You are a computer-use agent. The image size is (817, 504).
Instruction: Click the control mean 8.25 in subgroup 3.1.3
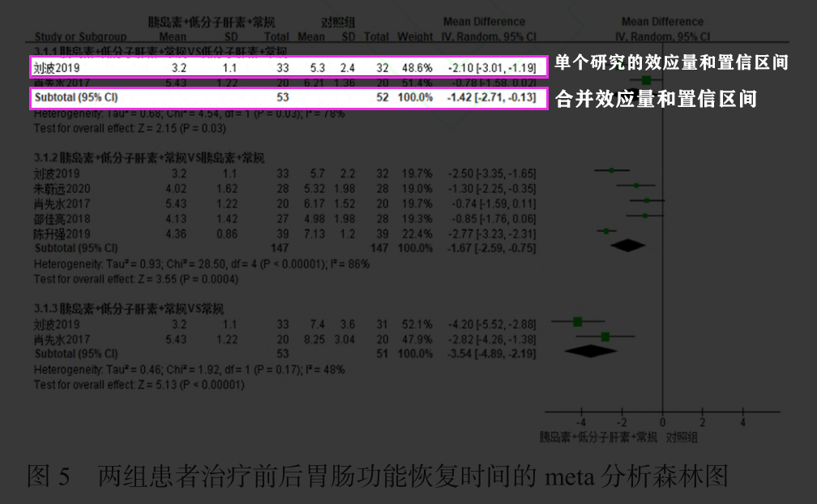click(x=314, y=340)
